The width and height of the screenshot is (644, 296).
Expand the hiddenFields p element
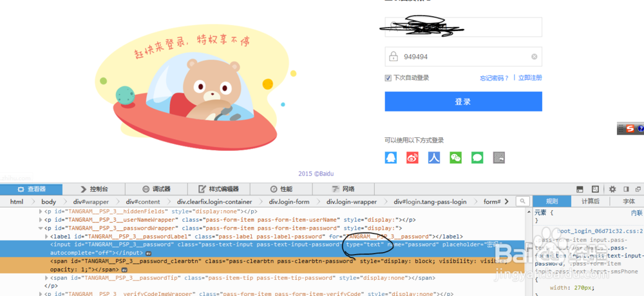tap(41, 212)
